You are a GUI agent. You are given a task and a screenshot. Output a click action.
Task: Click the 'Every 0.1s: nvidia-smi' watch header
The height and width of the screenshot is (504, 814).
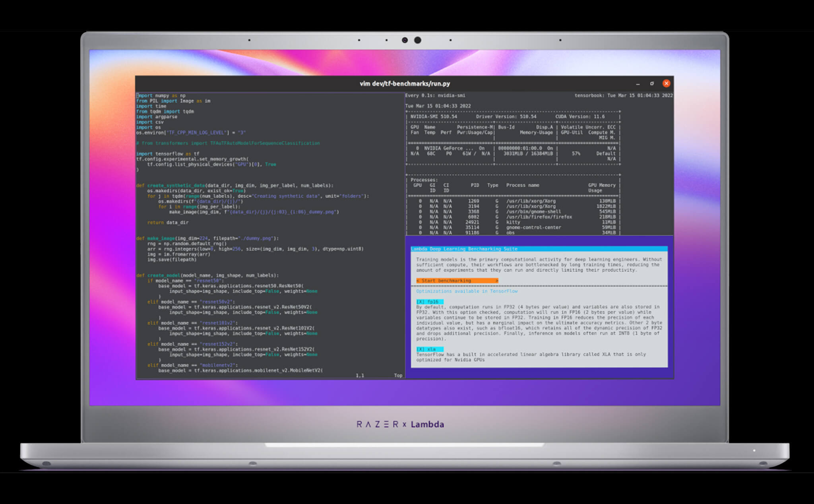[435, 96]
